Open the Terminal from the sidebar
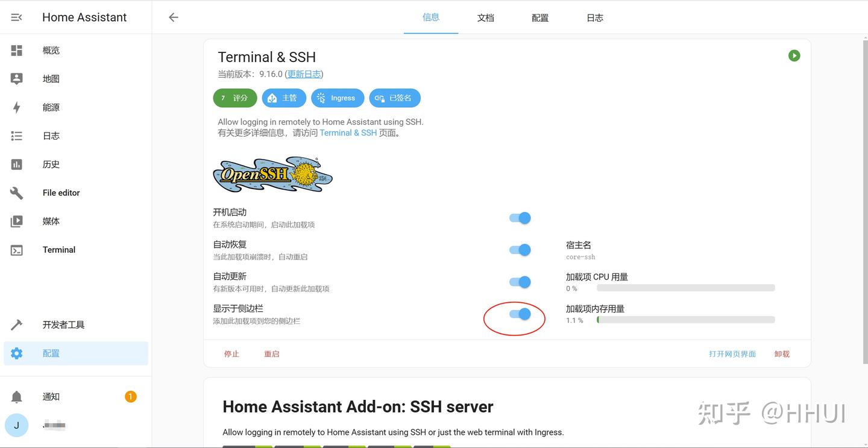868x448 pixels. 58,249
